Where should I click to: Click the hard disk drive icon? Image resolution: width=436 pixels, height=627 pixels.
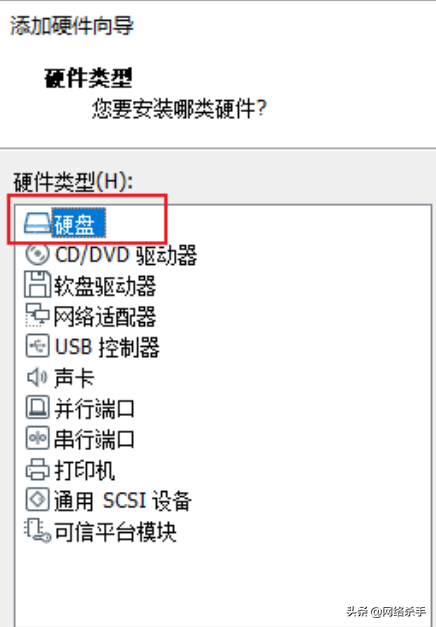37,223
